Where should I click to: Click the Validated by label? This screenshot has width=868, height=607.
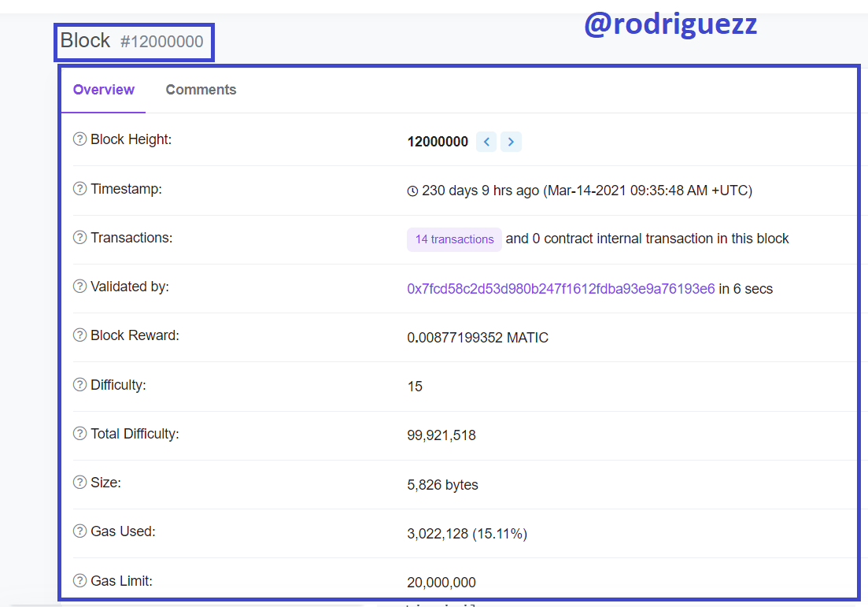coord(130,287)
